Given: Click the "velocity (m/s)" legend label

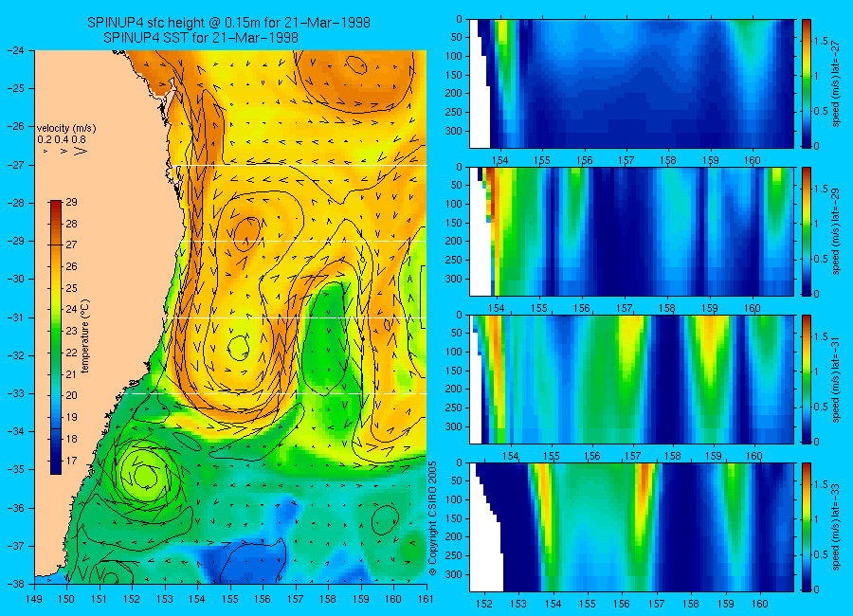Looking at the screenshot, I should (x=66, y=129).
